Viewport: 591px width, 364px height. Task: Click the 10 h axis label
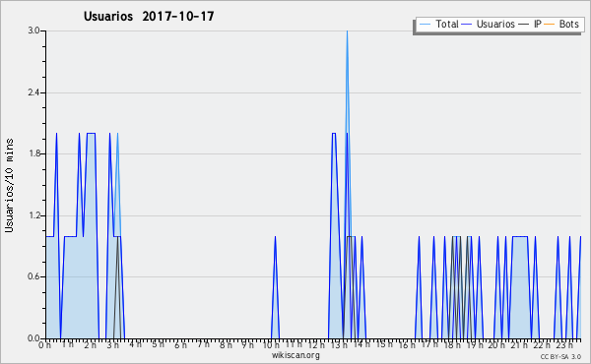tap(271, 345)
